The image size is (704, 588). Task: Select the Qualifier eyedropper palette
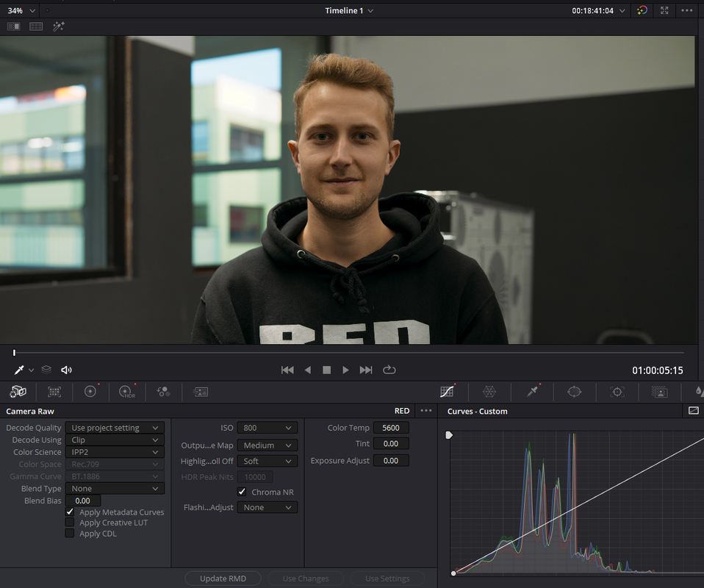(x=533, y=392)
